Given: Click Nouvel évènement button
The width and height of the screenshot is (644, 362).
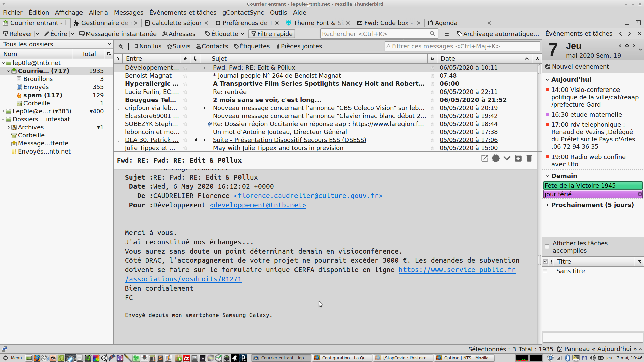Looking at the screenshot, I should [577, 66].
